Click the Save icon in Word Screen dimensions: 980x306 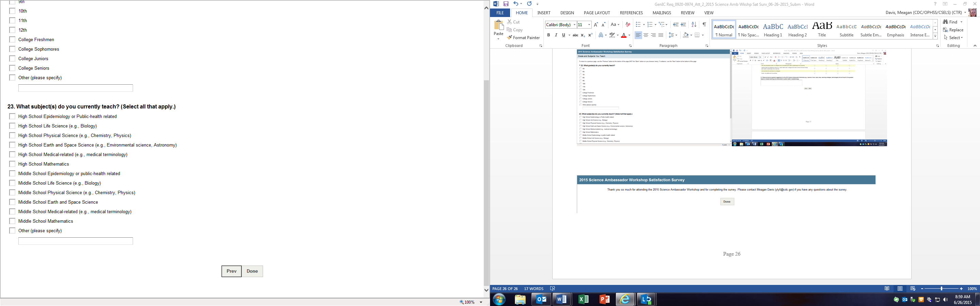tap(506, 4)
